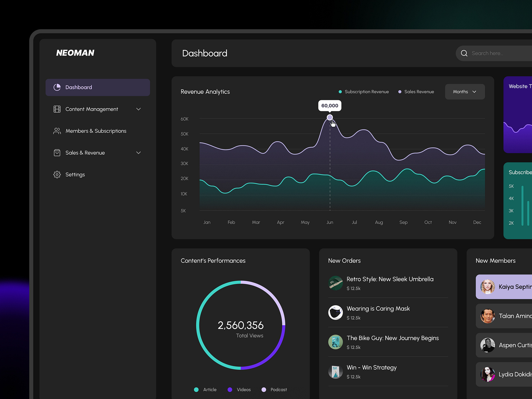The height and width of the screenshot is (399, 532).
Task: Open Retro Style: New Sleek Umbrella order
Action: click(388, 283)
